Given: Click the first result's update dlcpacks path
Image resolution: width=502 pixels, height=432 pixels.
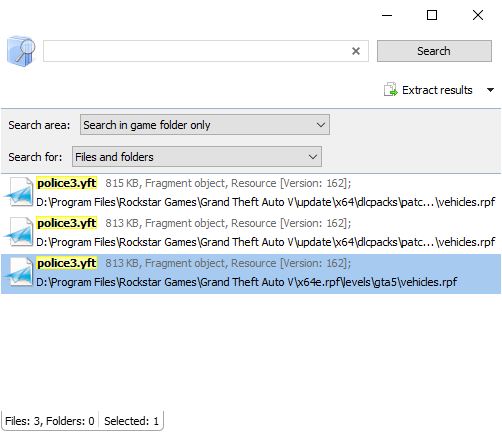Looking at the screenshot, I should [x=266, y=202].
